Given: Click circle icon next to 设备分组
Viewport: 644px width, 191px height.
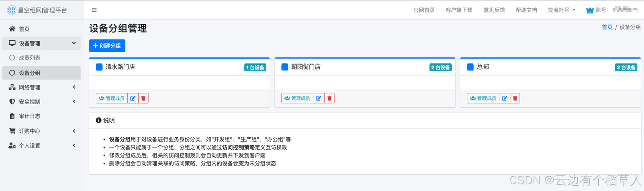Looking at the screenshot, I should 12,73.
